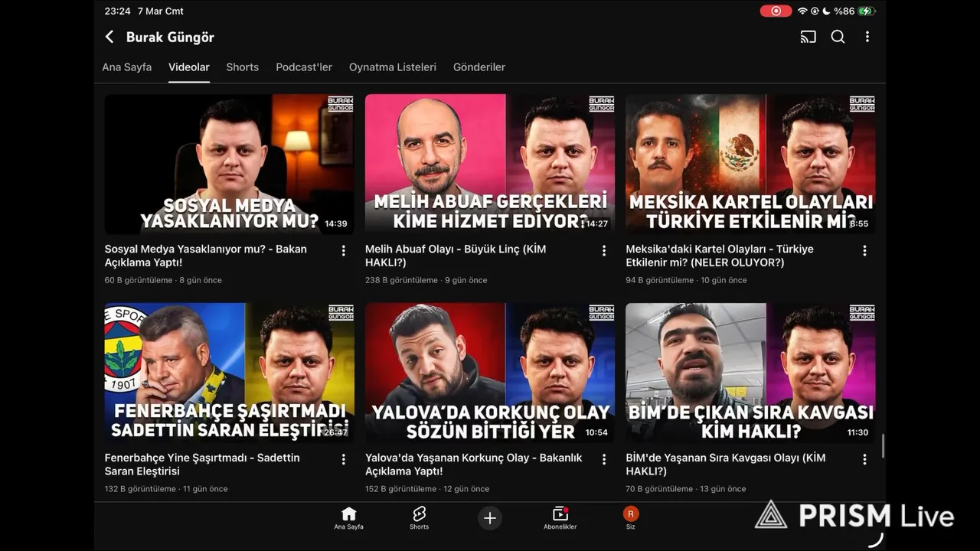Click text 132 B görüntüleme · 11 gün önce

click(166, 488)
